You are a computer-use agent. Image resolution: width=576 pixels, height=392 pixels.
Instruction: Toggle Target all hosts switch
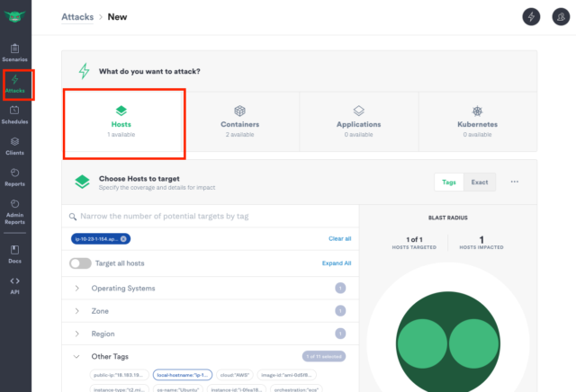click(x=80, y=263)
